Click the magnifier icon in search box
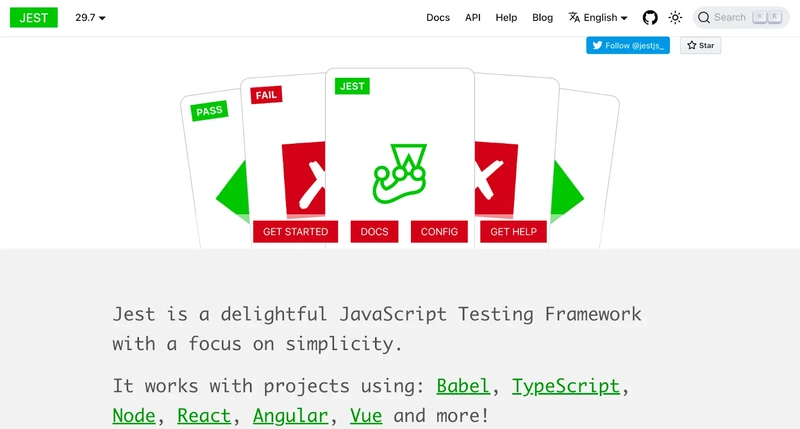Image resolution: width=800 pixels, height=429 pixels. tap(704, 17)
